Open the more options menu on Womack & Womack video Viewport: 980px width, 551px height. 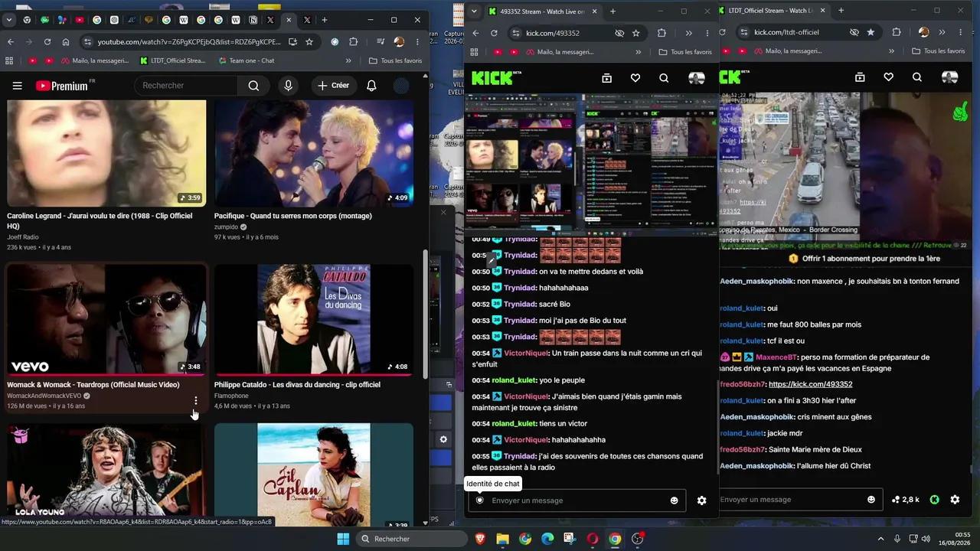coord(196,401)
